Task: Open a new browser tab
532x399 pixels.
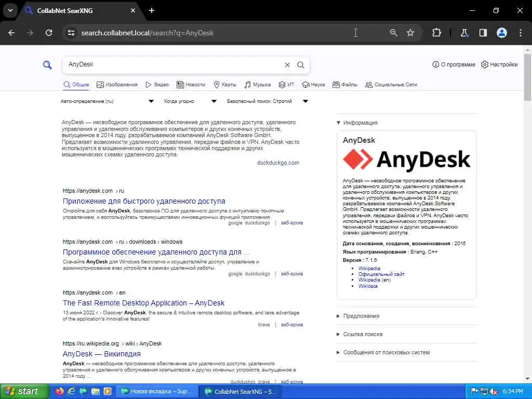Action: (152, 10)
